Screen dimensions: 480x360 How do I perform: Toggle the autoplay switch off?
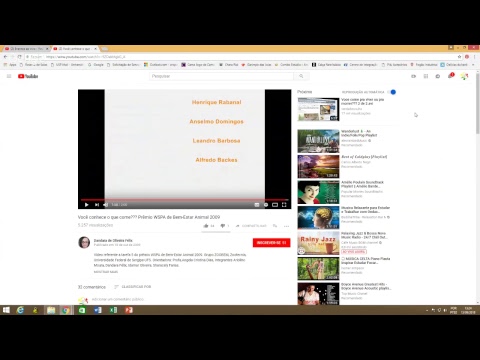[392, 92]
